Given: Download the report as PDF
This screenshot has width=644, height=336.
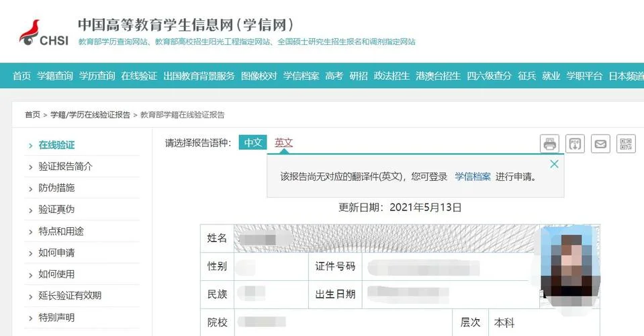Looking at the screenshot, I should 575,144.
